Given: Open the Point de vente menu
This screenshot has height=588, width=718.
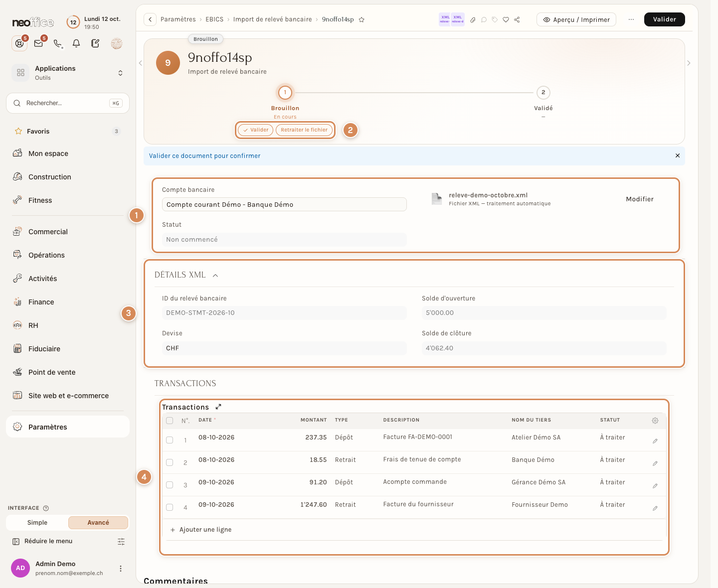Looking at the screenshot, I should coord(68,372).
